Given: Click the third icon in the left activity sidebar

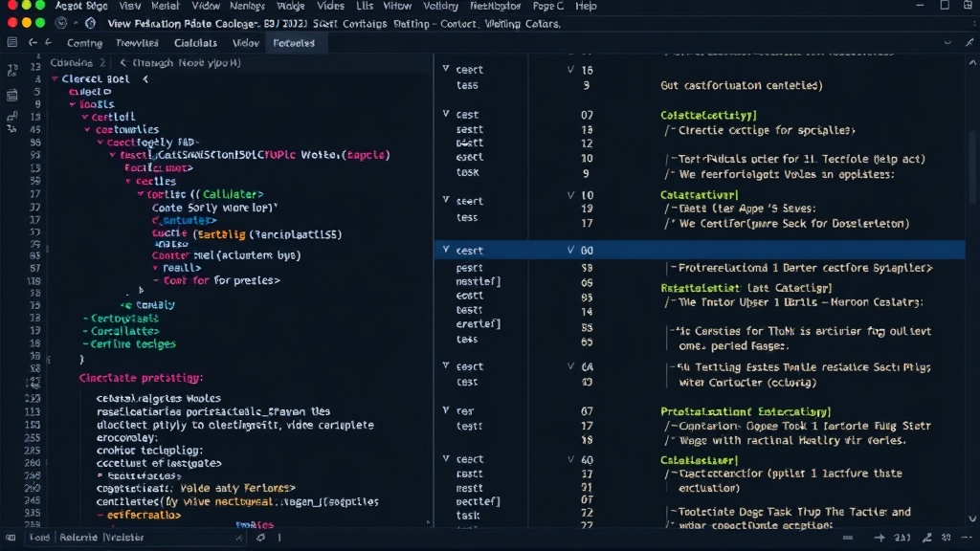Looking at the screenshot, I should click(11, 116).
